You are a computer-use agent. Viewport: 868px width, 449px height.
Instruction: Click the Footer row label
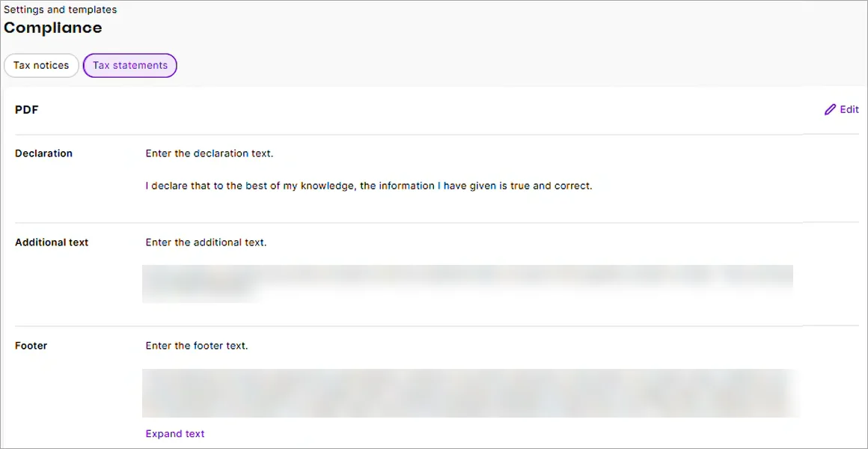pos(31,345)
